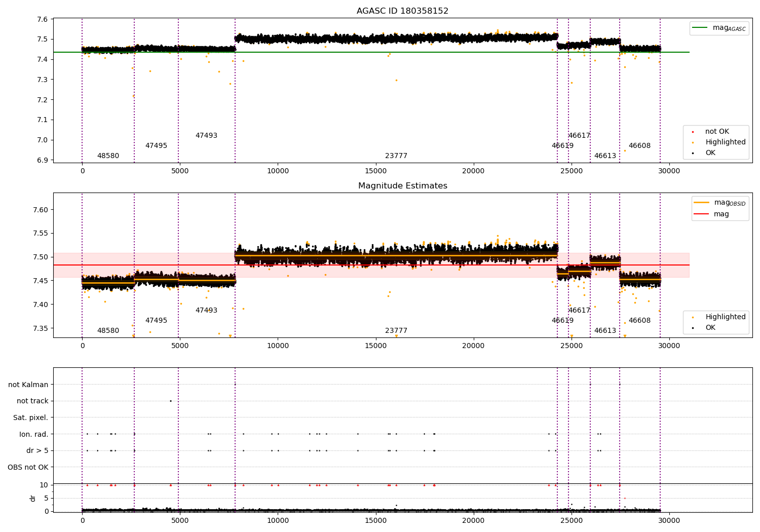
Task: Click the 15000 x-axis tick of top plot
Action: coord(375,171)
